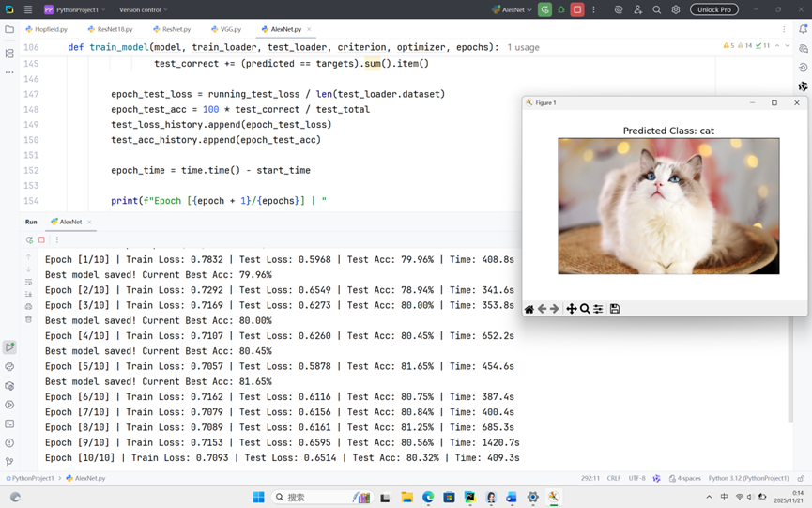Open Search Everywhere magnifier
Image resolution: width=812 pixels, height=508 pixels.
[x=657, y=9]
